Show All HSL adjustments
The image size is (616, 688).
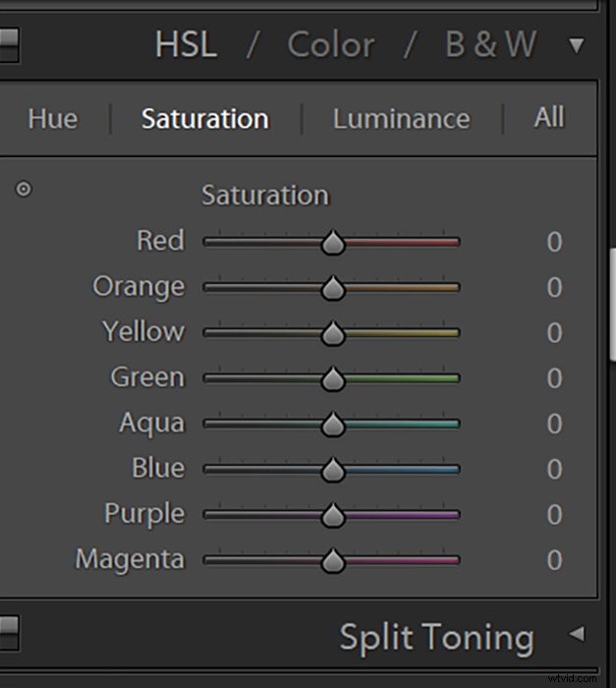pos(549,117)
